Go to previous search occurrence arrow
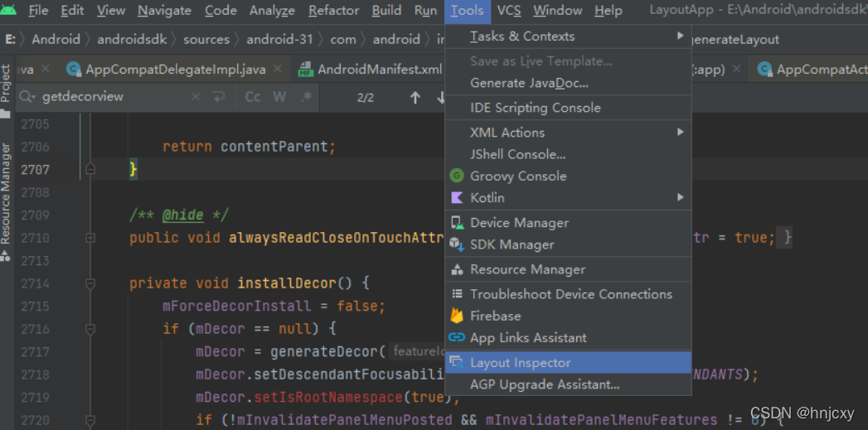This screenshot has height=430, width=868. pyautogui.click(x=415, y=98)
